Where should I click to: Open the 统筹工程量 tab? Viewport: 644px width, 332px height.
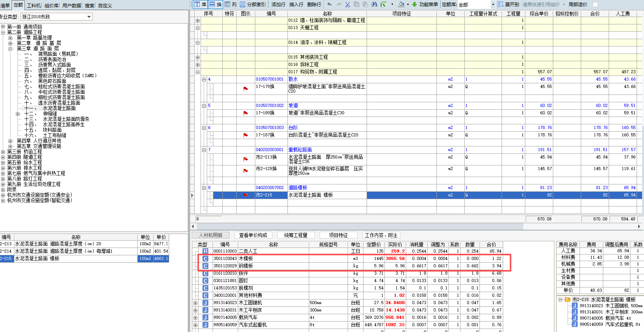296,235
